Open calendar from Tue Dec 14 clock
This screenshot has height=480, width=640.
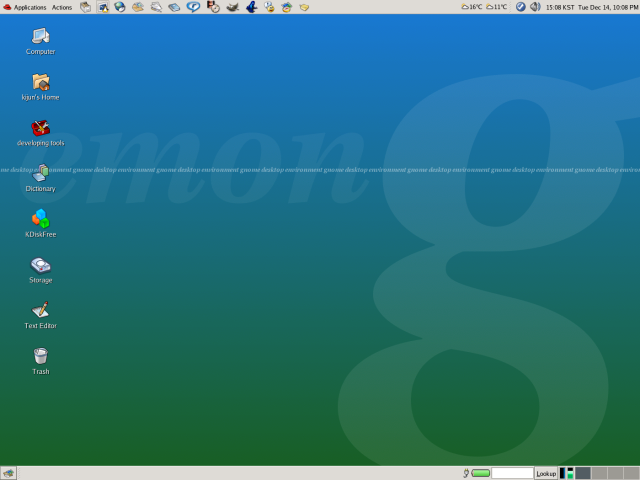pyautogui.click(x=608, y=7)
